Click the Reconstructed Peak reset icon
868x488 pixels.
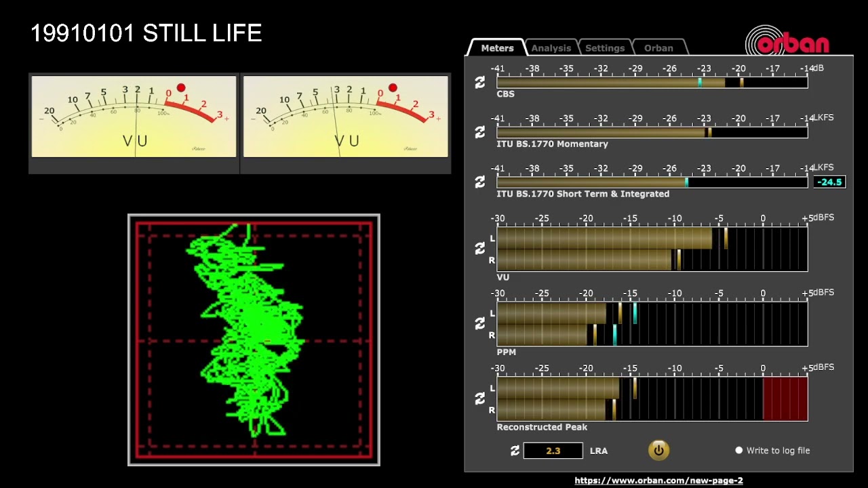(480, 399)
